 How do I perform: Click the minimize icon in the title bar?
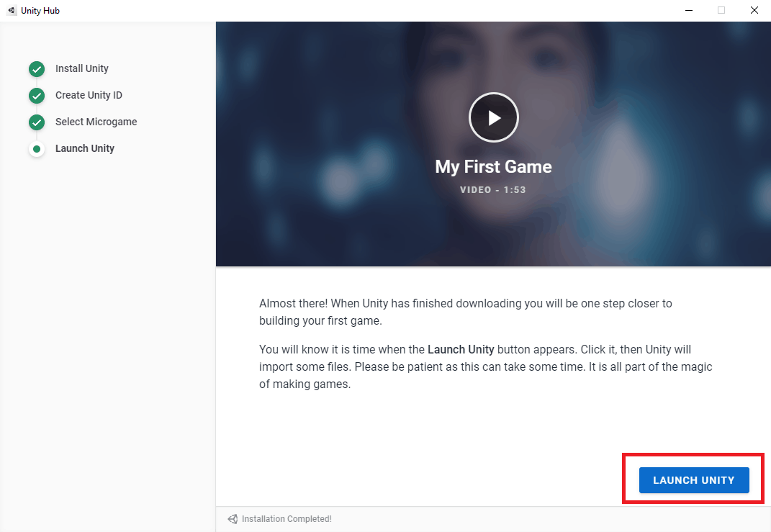[x=688, y=10]
